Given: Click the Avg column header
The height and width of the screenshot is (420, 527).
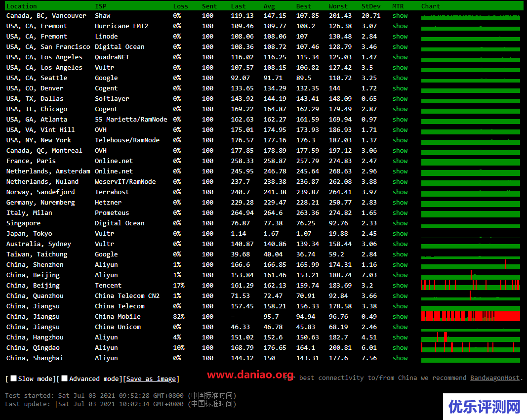Looking at the screenshot, I should (x=269, y=6).
